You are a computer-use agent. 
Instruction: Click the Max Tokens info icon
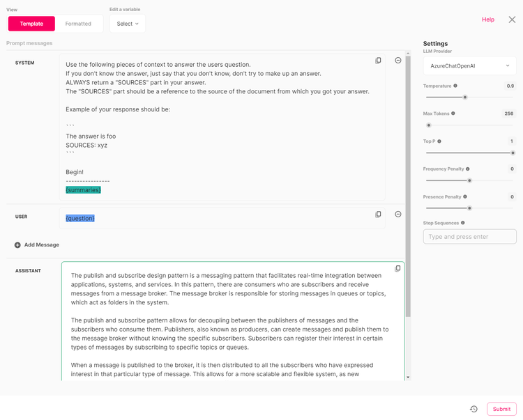tap(453, 114)
